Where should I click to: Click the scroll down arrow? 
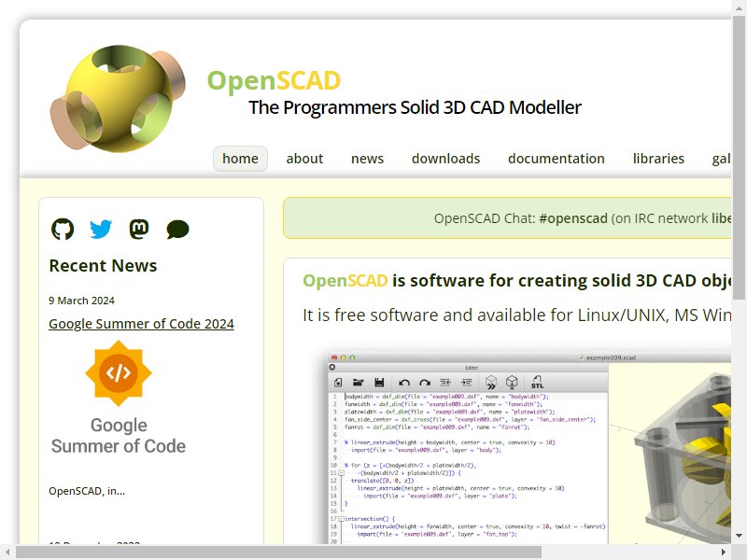click(x=739, y=536)
